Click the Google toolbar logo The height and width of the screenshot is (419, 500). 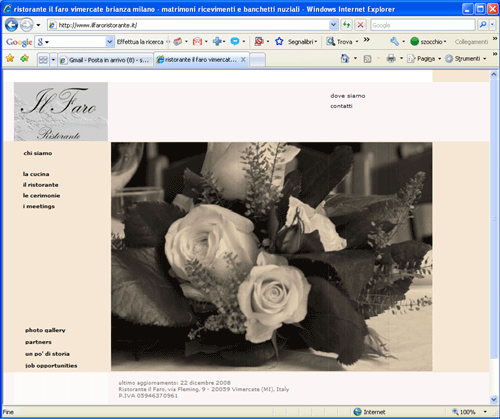pos(19,42)
